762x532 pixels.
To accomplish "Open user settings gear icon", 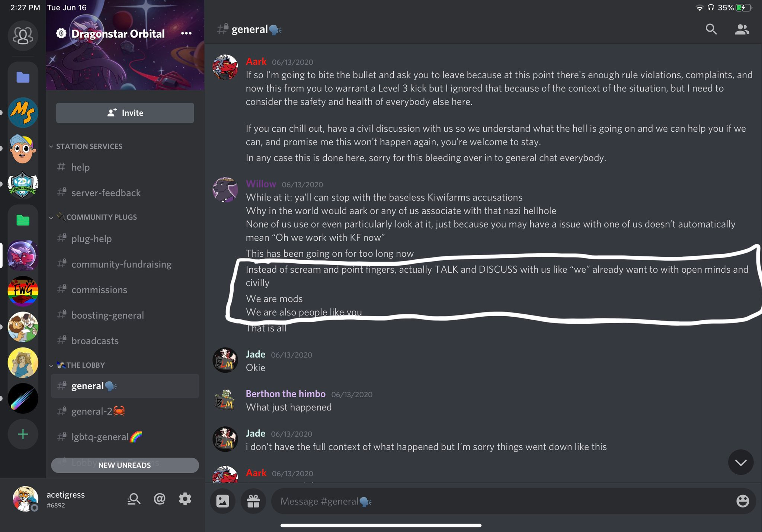I will click(185, 499).
